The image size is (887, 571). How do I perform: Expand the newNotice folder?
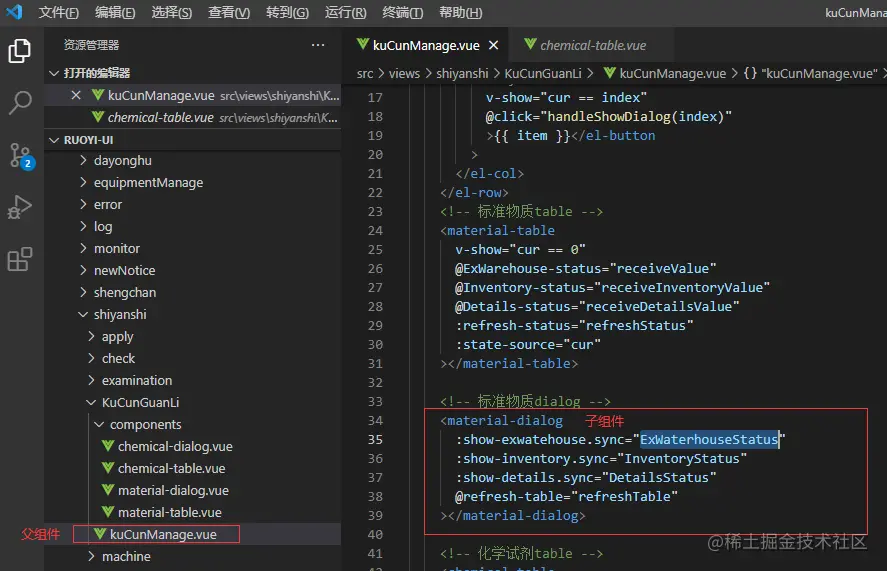[192, 271]
